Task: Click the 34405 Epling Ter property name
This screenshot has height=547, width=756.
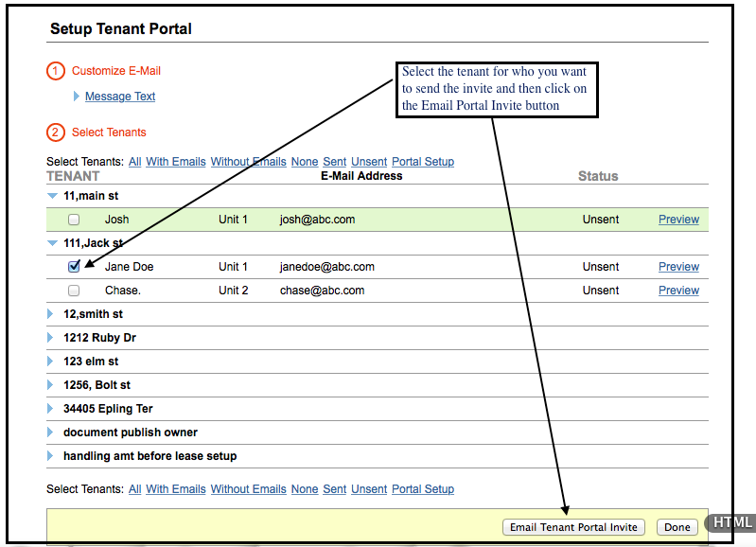Action: coord(108,409)
